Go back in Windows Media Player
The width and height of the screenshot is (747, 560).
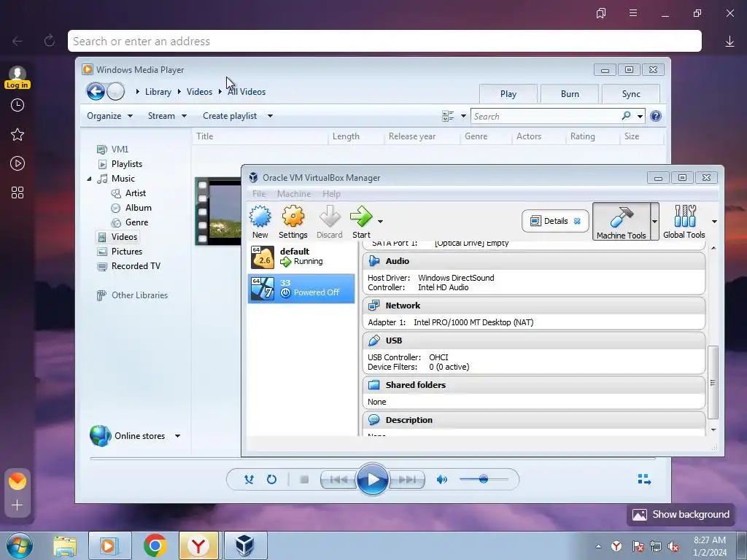96,91
